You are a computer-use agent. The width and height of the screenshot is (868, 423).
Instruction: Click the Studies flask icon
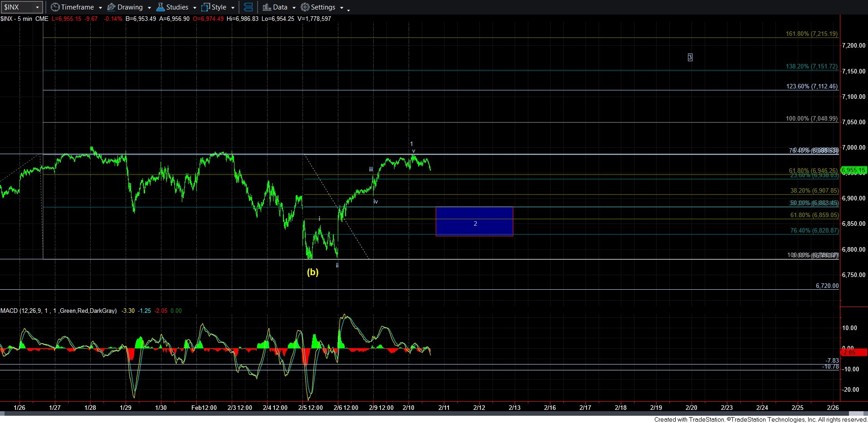click(x=160, y=7)
